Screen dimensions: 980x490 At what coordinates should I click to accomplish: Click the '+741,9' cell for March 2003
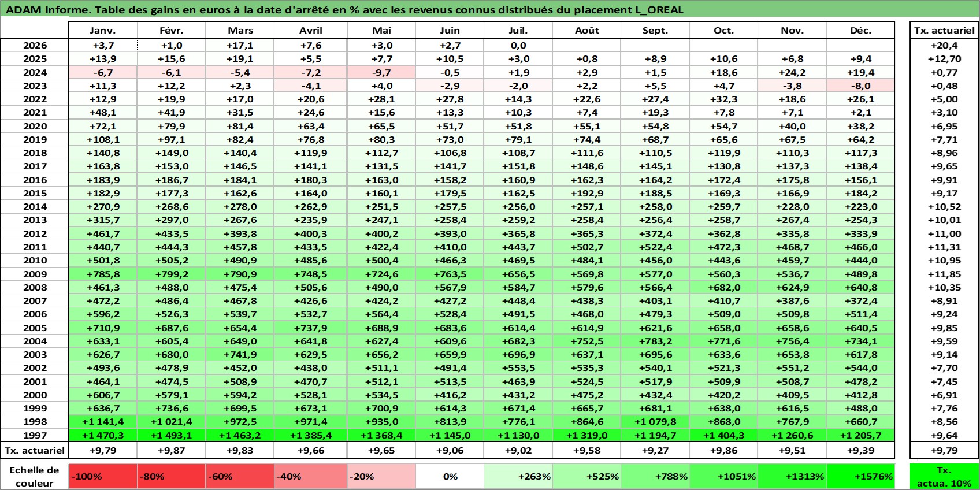pos(240,354)
